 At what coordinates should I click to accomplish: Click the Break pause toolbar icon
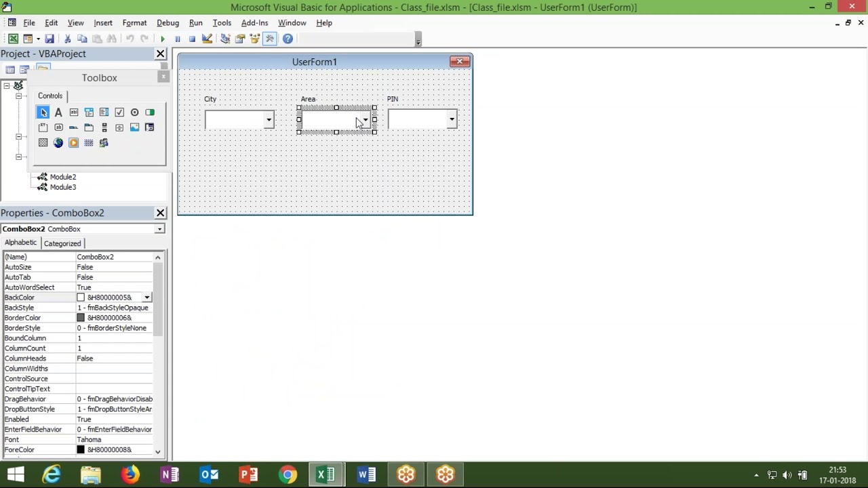177,39
